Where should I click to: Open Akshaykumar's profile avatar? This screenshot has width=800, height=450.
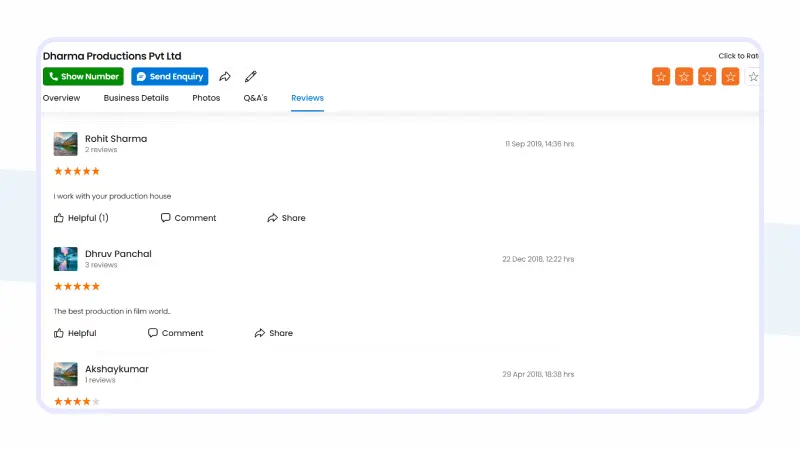click(x=65, y=374)
